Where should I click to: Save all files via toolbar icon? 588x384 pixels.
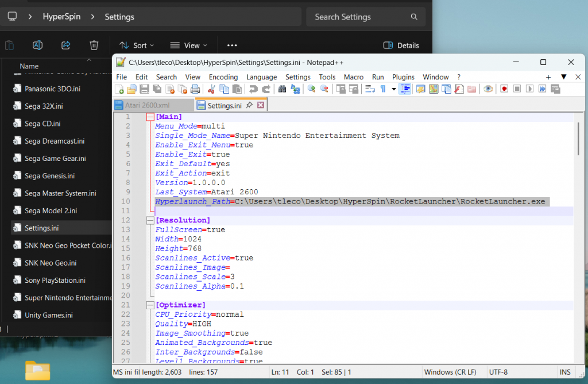click(157, 89)
